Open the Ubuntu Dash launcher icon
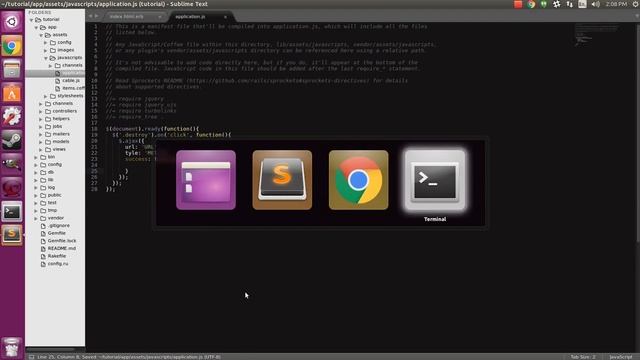Viewport: 640px width, 360px height. coord(12,22)
